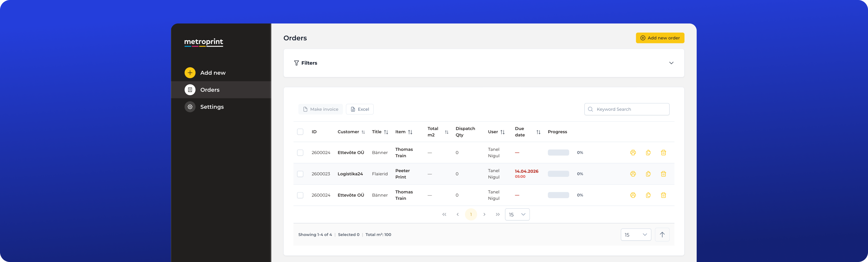This screenshot has width=868, height=262.
Task: Duplicate the Logistika24 order with copy icon
Action: 648,174
